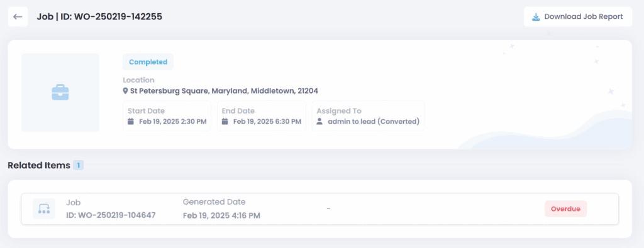Select the Start Date field box

click(x=167, y=116)
